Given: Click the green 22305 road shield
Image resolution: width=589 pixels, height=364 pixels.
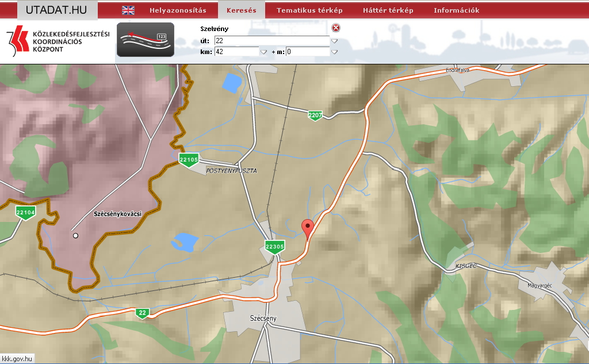Looking at the screenshot, I should click(x=275, y=247).
